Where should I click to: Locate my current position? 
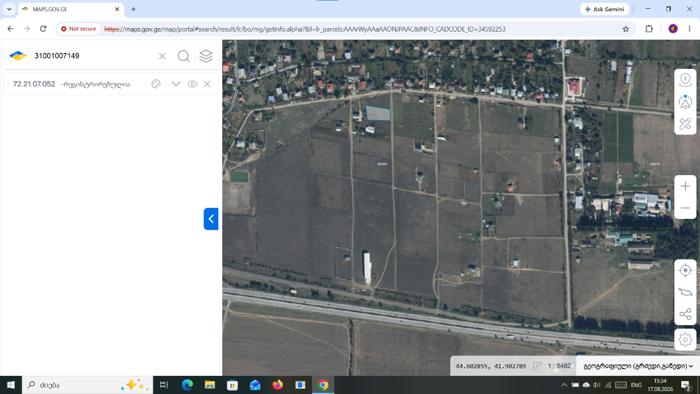pos(685,270)
